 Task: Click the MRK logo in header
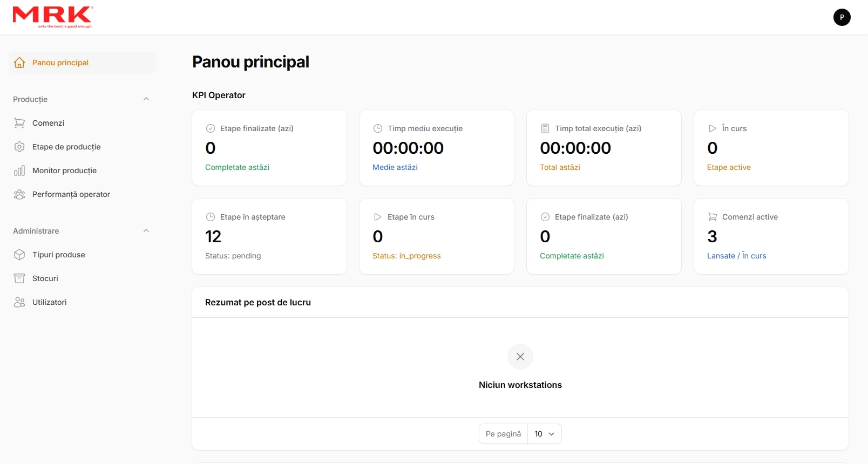click(x=52, y=17)
